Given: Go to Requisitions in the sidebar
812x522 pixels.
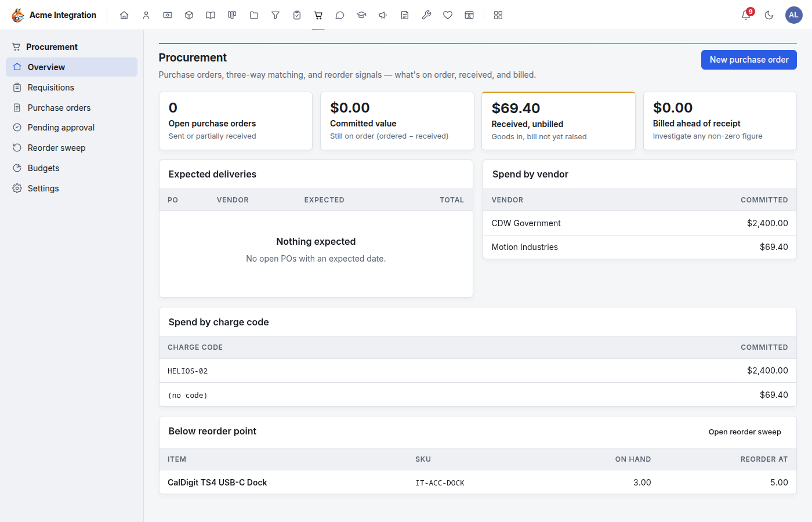Looking at the screenshot, I should point(71,88).
